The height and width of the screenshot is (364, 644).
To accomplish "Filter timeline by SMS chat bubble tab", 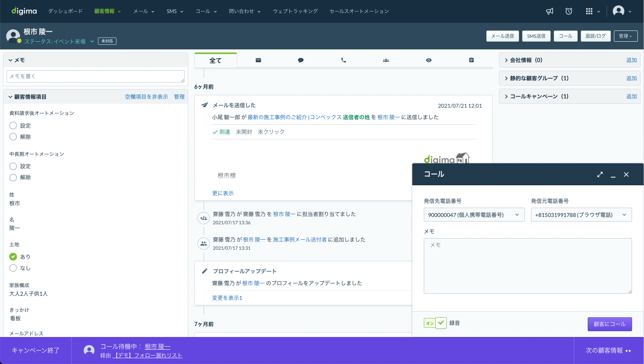I will [x=301, y=60].
